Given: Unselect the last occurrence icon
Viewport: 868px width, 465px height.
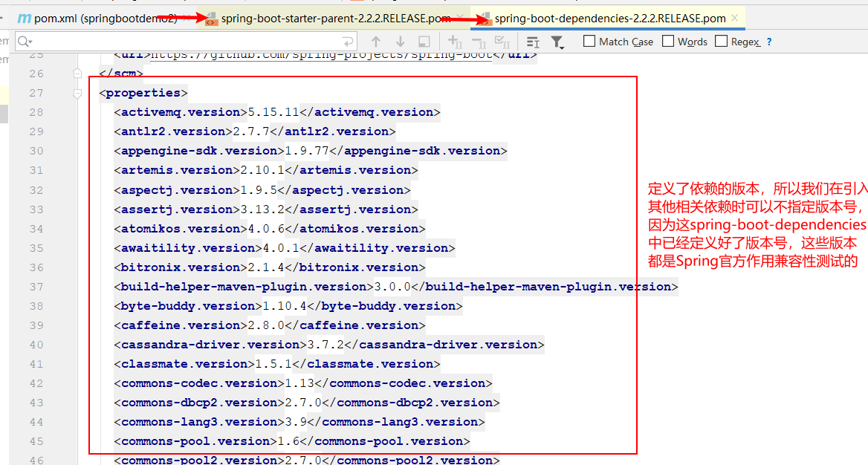Looking at the screenshot, I should tap(479, 42).
